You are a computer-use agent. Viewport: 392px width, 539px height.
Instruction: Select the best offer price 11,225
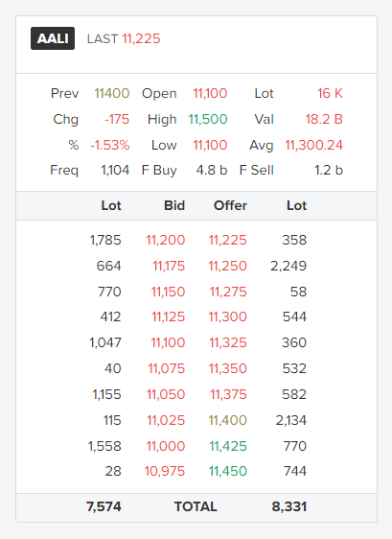click(x=228, y=240)
